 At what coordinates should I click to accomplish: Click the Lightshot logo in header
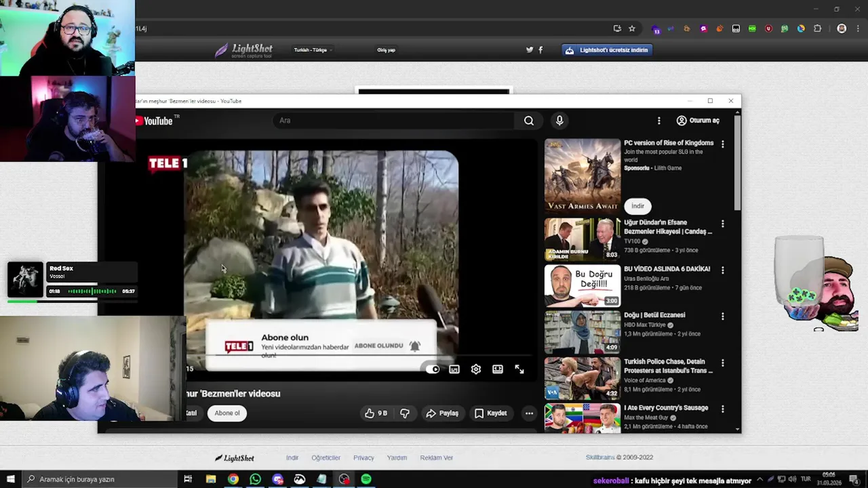[x=243, y=50]
